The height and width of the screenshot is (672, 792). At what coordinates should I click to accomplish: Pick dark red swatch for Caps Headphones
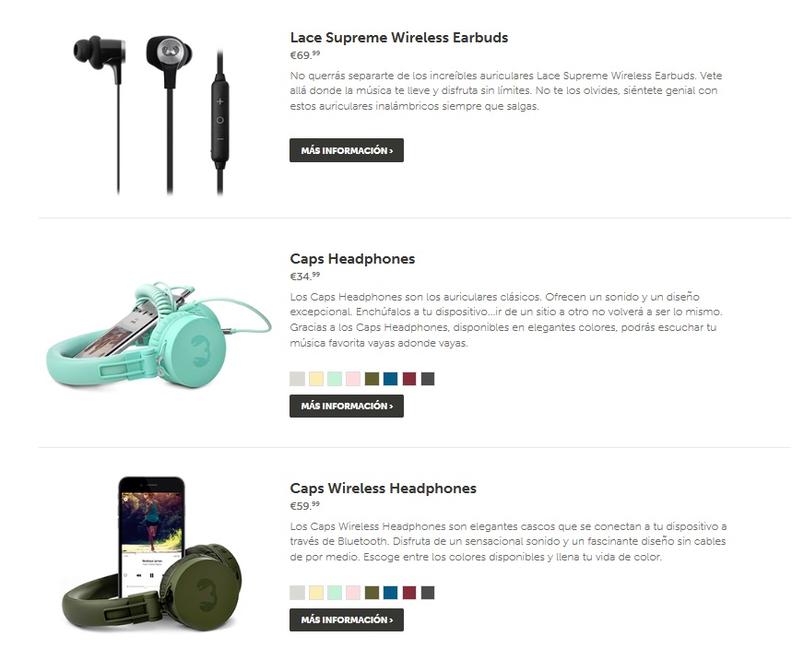point(409,379)
